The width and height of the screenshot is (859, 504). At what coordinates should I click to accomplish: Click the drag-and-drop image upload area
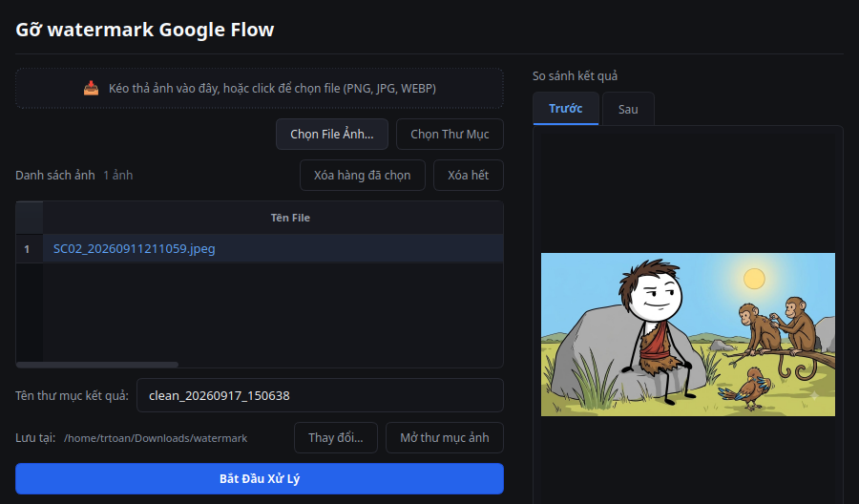[x=259, y=88]
